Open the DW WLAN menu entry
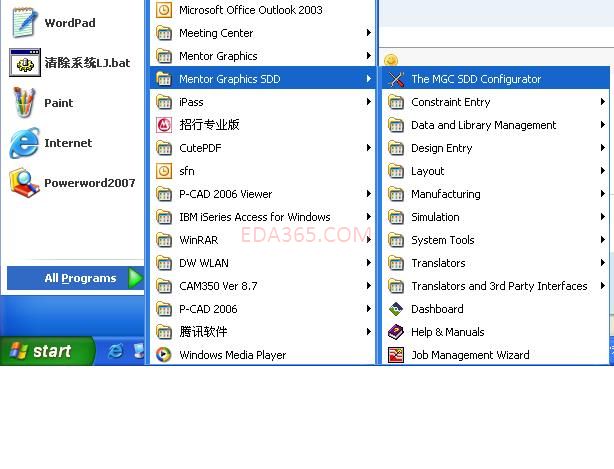Image resolution: width=614 pixels, height=469 pixels. (x=262, y=263)
